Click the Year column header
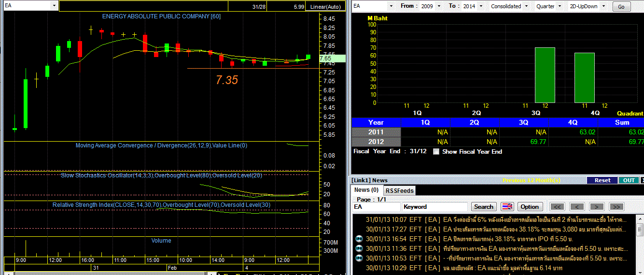644x275 pixels. tap(376, 122)
